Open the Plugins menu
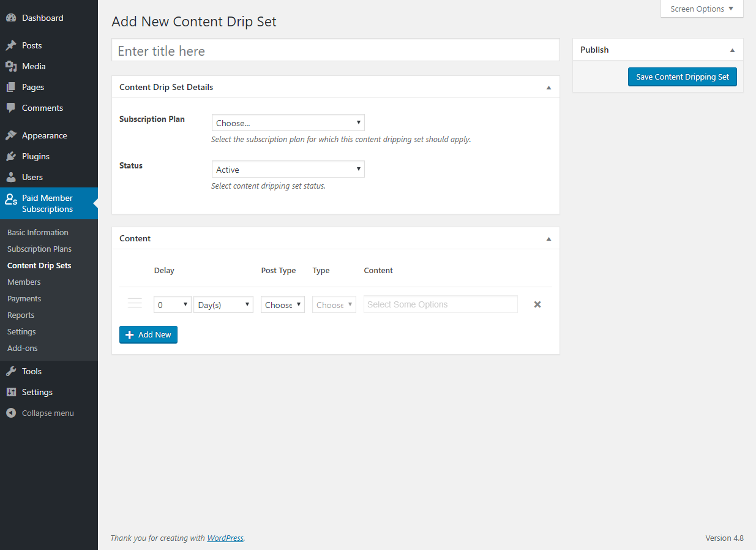The height and width of the screenshot is (550, 756). [49, 156]
